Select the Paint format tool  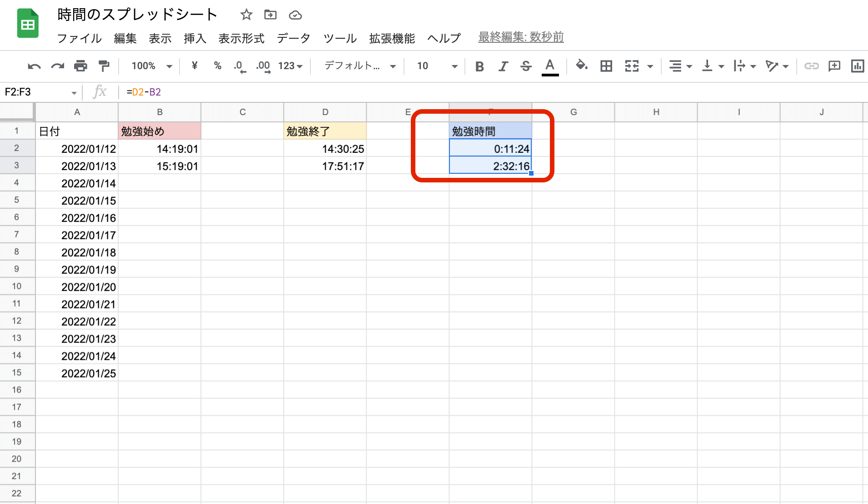click(x=104, y=66)
